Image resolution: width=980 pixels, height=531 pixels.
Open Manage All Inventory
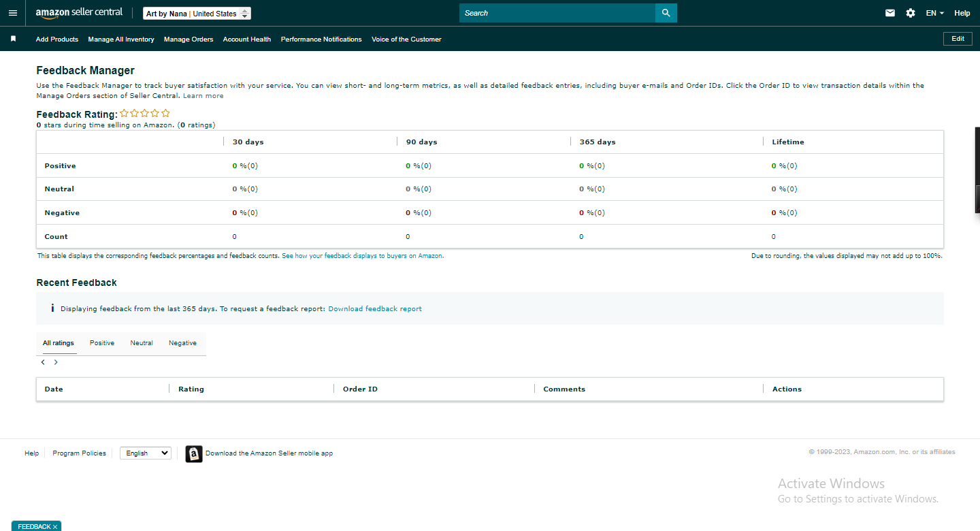point(121,39)
